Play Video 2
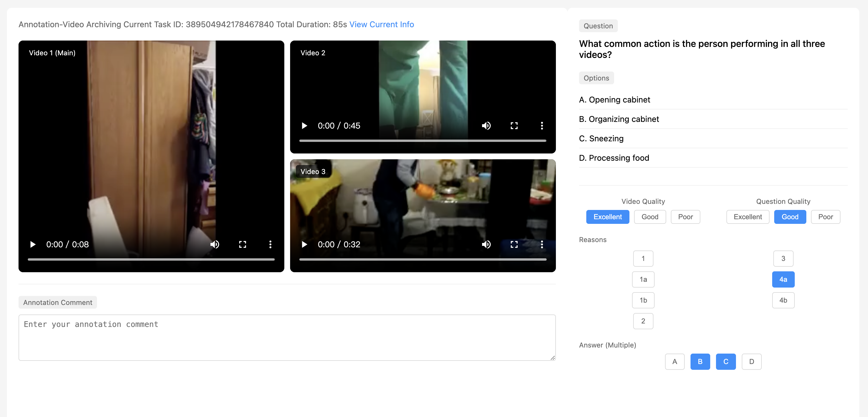Viewport: 868px width, 417px height. pos(304,126)
